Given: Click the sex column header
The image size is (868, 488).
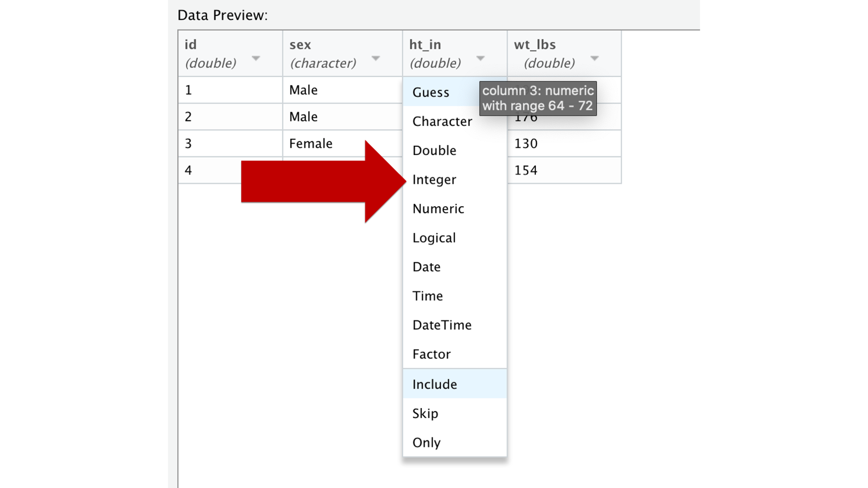Looking at the screenshot, I should [x=342, y=53].
